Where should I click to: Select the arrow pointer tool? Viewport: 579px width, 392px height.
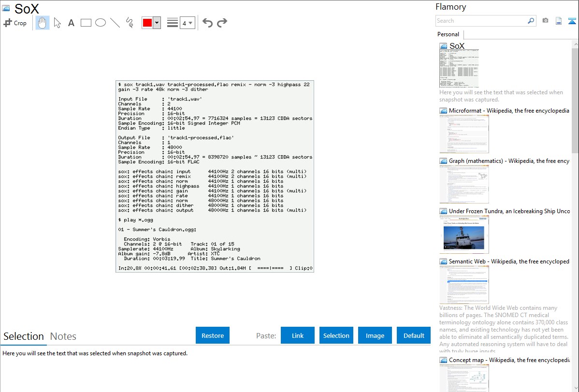point(58,23)
